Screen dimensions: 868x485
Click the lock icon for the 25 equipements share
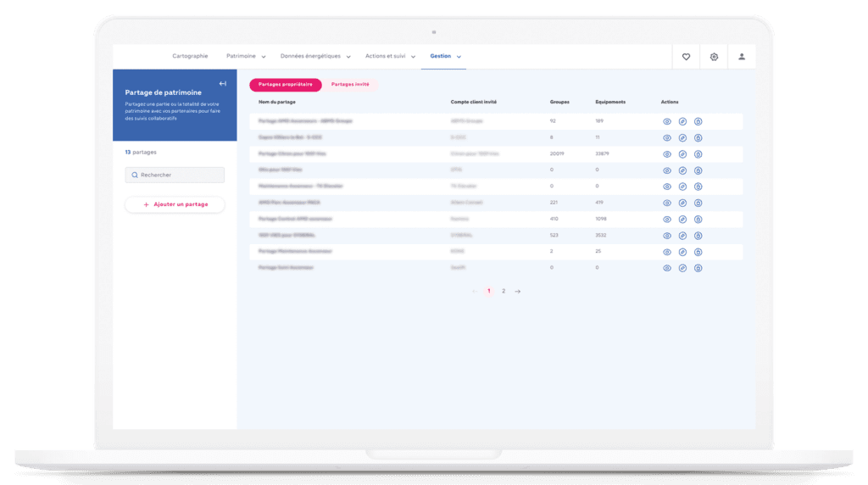click(x=698, y=252)
